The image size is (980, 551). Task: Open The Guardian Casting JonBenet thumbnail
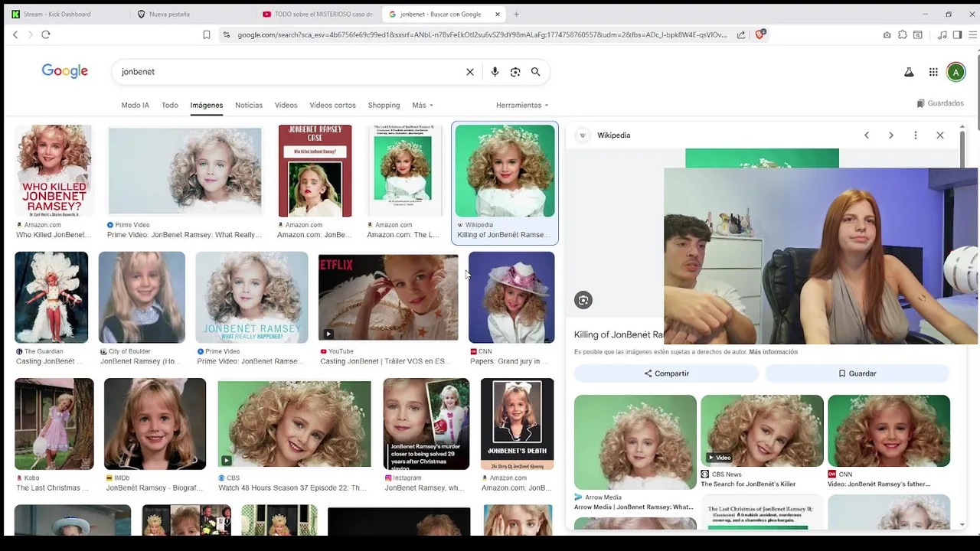pyautogui.click(x=51, y=297)
